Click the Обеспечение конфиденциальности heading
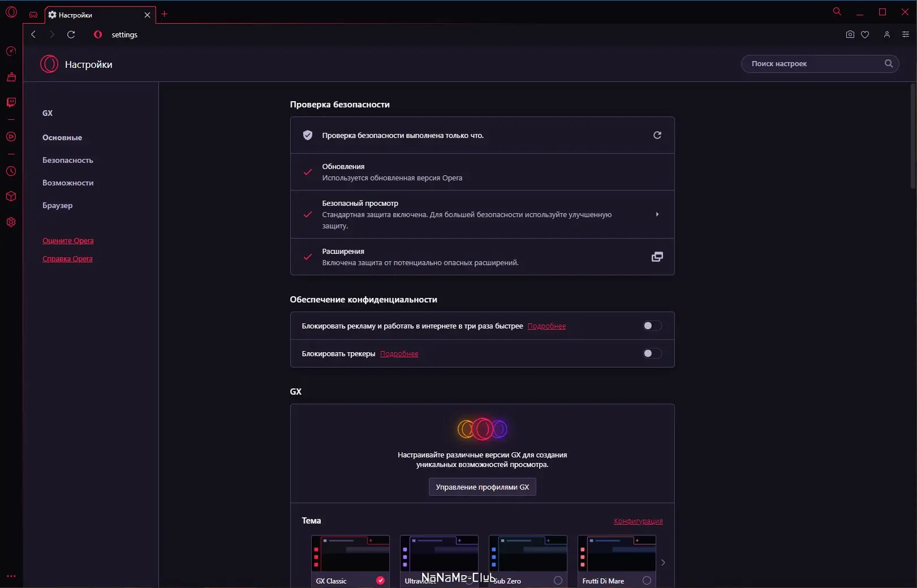Screen dimensions: 917x588 pos(364,300)
